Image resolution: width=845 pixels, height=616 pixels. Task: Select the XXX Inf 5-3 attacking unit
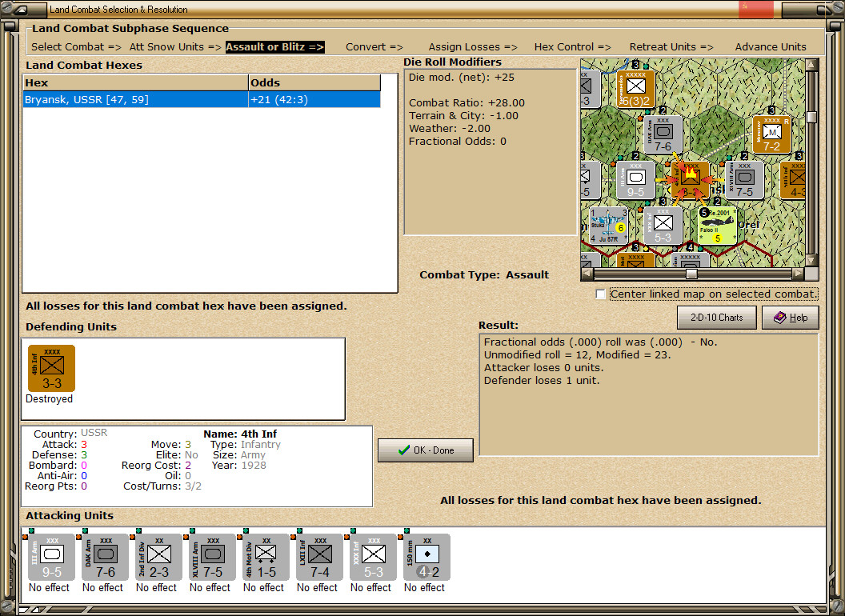point(374,558)
